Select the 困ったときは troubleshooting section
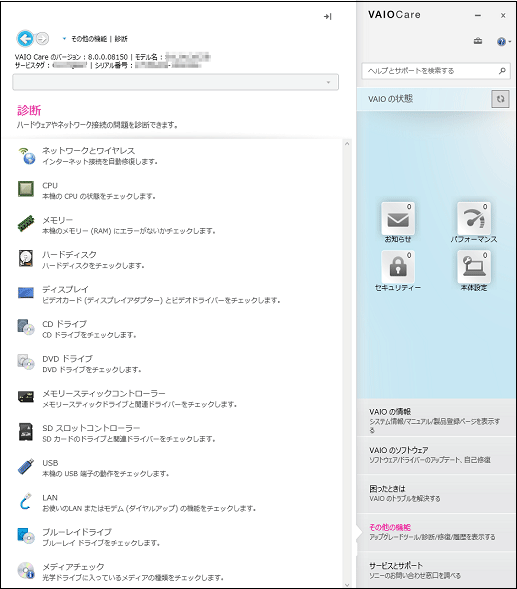The width and height of the screenshot is (517, 589). tap(436, 494)
